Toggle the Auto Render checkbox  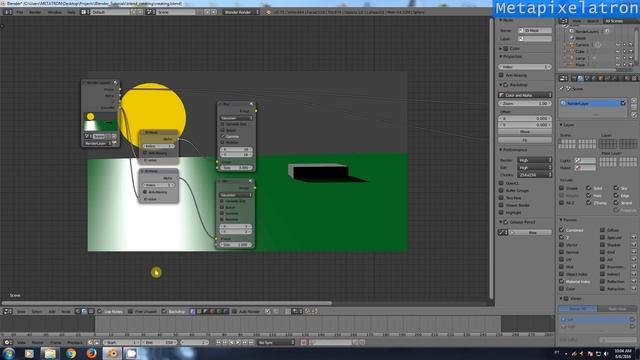[x=234, y=311]
